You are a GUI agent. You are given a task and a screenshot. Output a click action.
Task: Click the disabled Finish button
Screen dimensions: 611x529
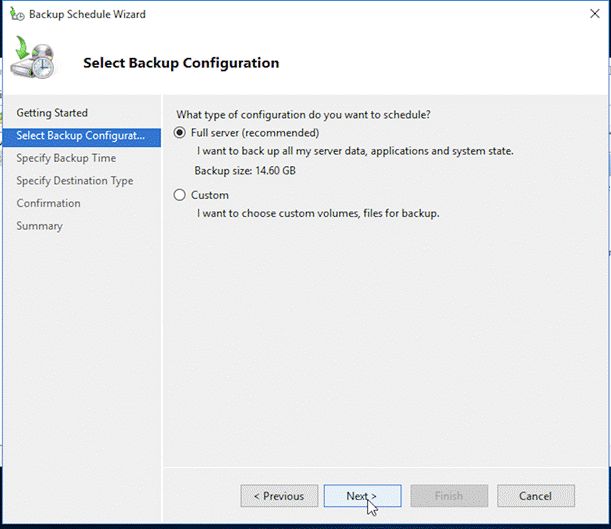[x=449, y=496]
